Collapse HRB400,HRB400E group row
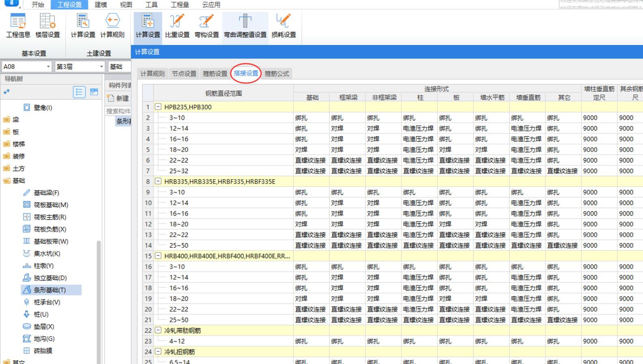This screenshot has height=364, width=643. pyautogui.click(x=158, y=256)
